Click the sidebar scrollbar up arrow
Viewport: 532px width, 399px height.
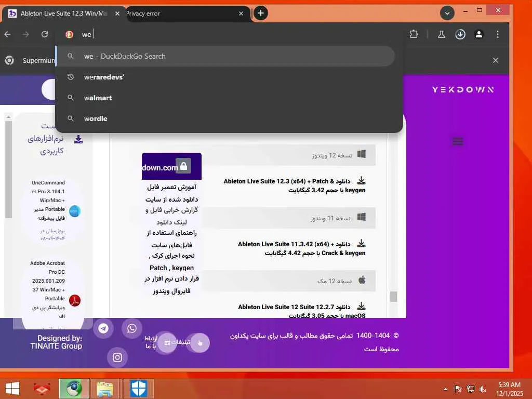(8, 117)
